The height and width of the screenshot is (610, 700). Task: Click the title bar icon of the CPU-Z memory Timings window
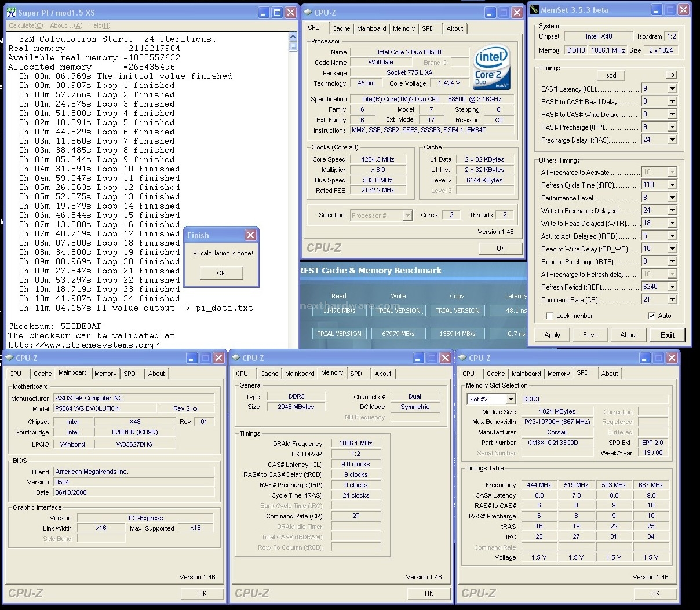point(235,358)
